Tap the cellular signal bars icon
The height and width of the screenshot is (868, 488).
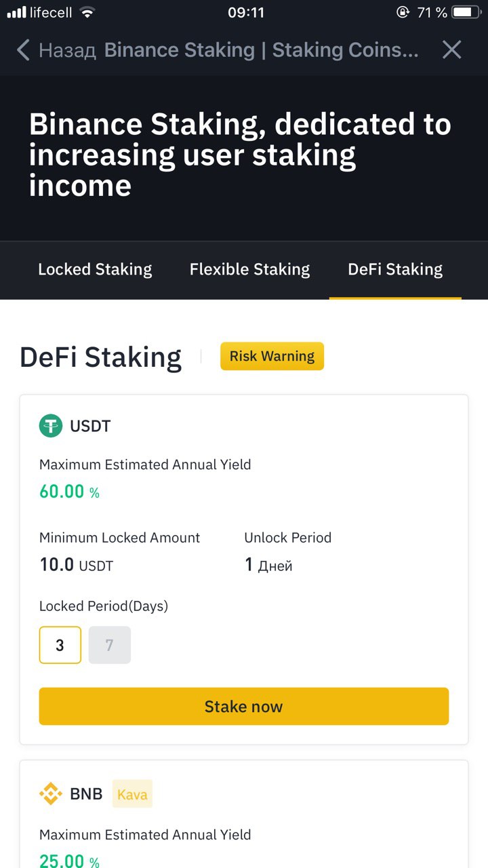16,12
